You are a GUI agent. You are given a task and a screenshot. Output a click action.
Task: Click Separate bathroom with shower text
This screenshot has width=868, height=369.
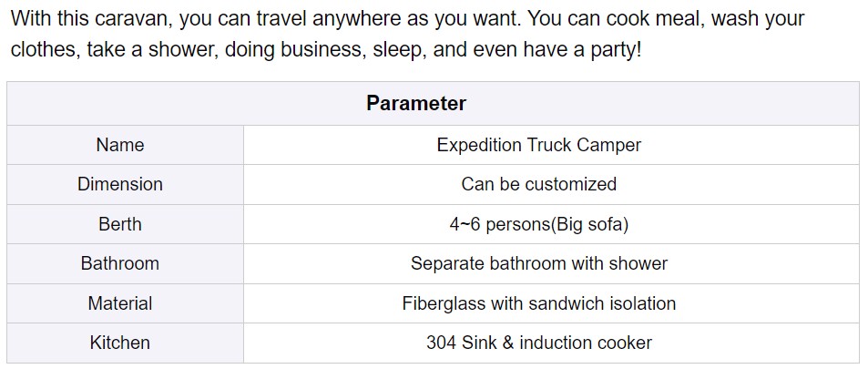point(538,263)
